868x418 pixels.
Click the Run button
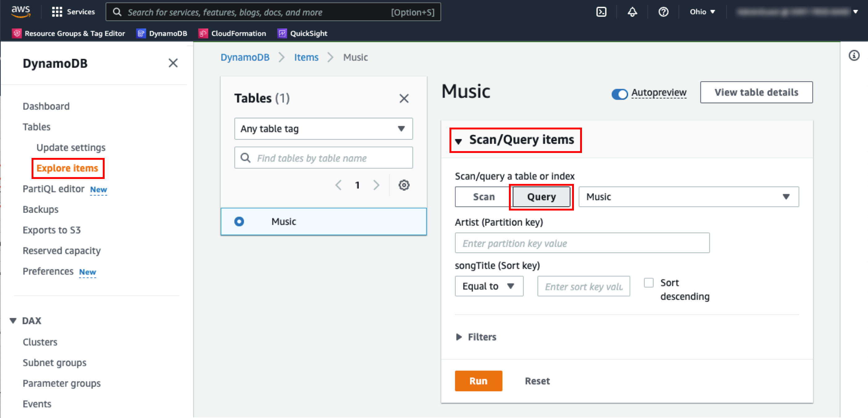tap(478, 381)
